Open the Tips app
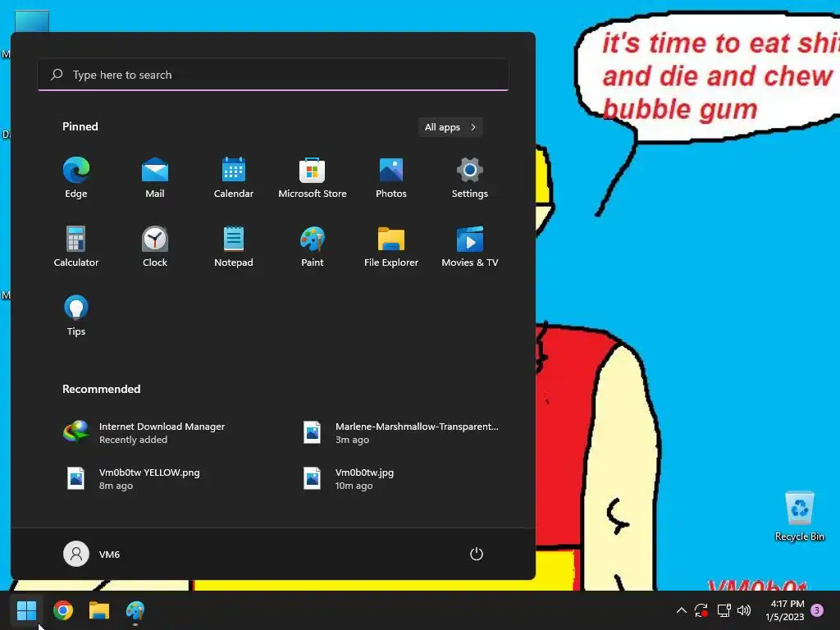The height and width of the screenshot is (630, 840). coord(76,316)
